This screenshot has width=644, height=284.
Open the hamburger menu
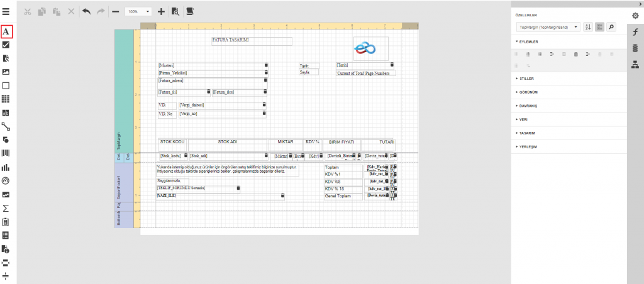(x=6, y=11)
